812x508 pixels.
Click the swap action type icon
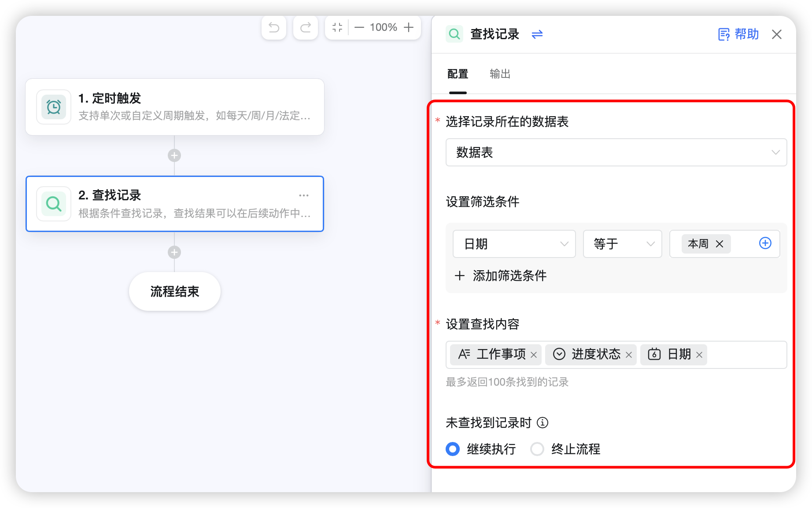(x=537, y=34)
